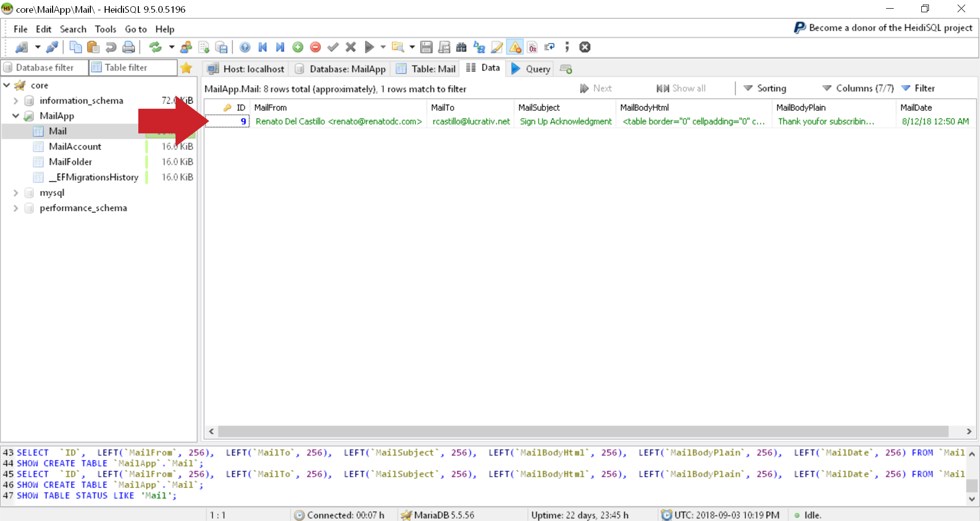
Task: Jump to the last row icon
Action: pos(280,48)
